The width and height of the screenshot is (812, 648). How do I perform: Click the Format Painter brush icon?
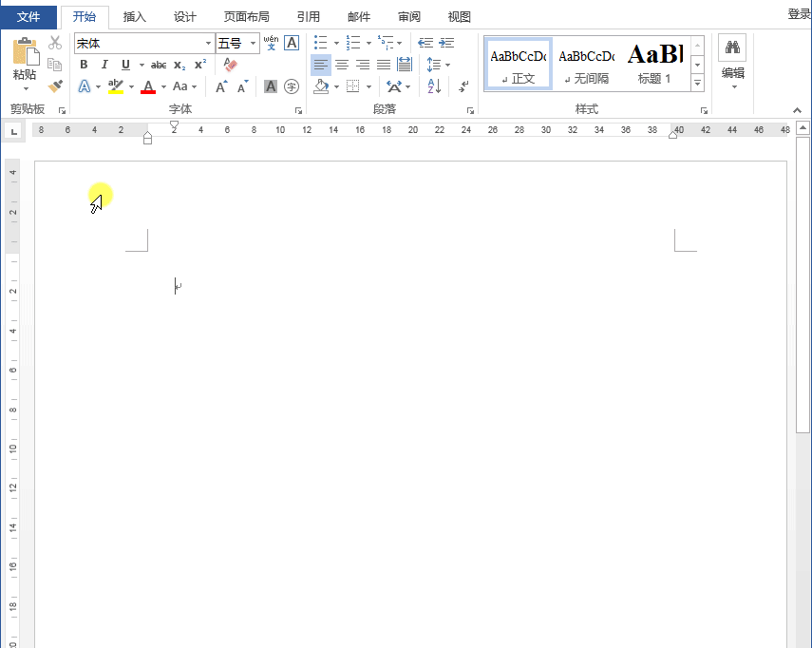tap(55, 86)
